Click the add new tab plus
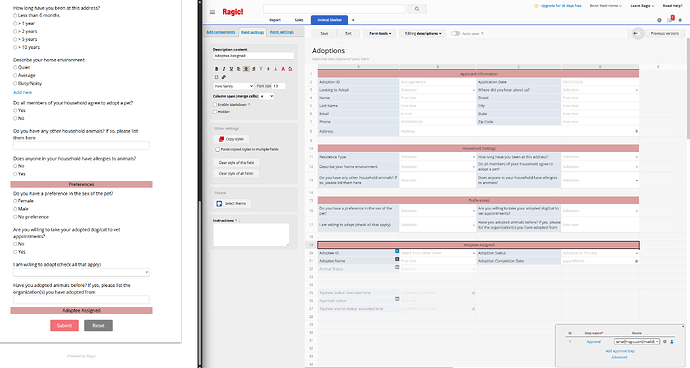The height and width of the screenshot is (368, 690). [x=353, y=20]
